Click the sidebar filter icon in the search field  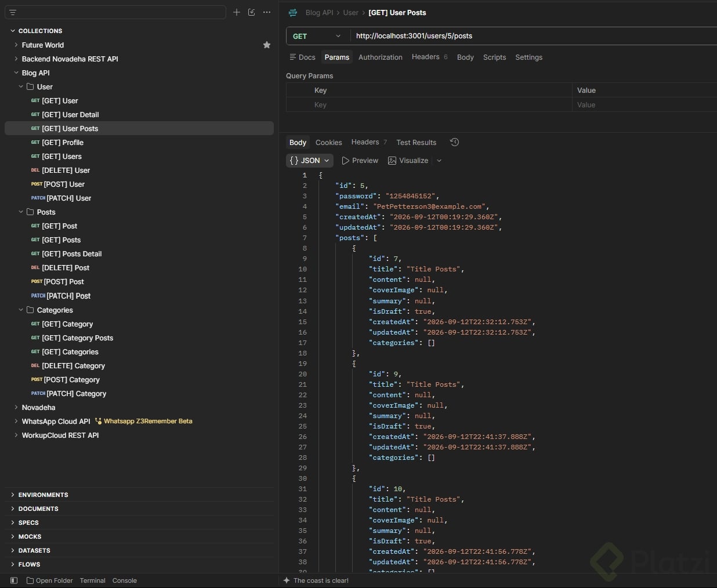pos(13,12)
